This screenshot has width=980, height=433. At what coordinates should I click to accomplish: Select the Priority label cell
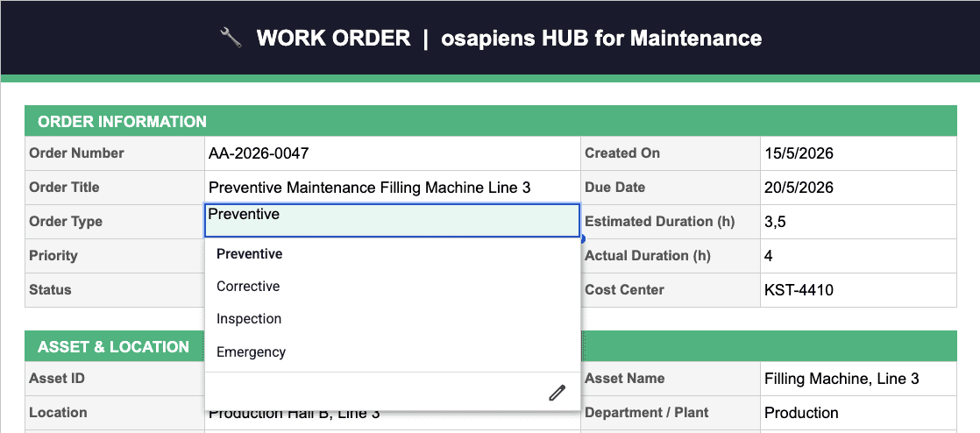click(x=114, y=256)
